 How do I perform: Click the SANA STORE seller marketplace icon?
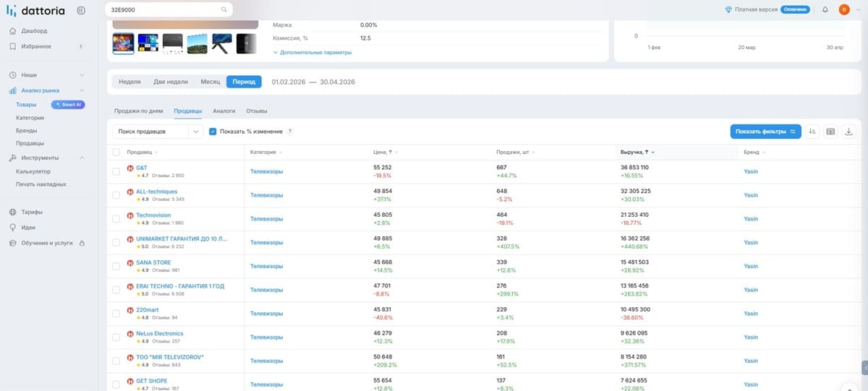130,262
